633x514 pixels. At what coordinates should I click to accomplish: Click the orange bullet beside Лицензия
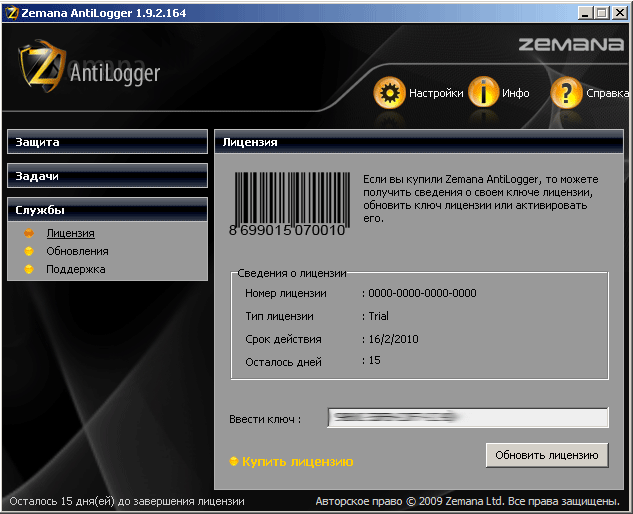(x=29, y=233)
